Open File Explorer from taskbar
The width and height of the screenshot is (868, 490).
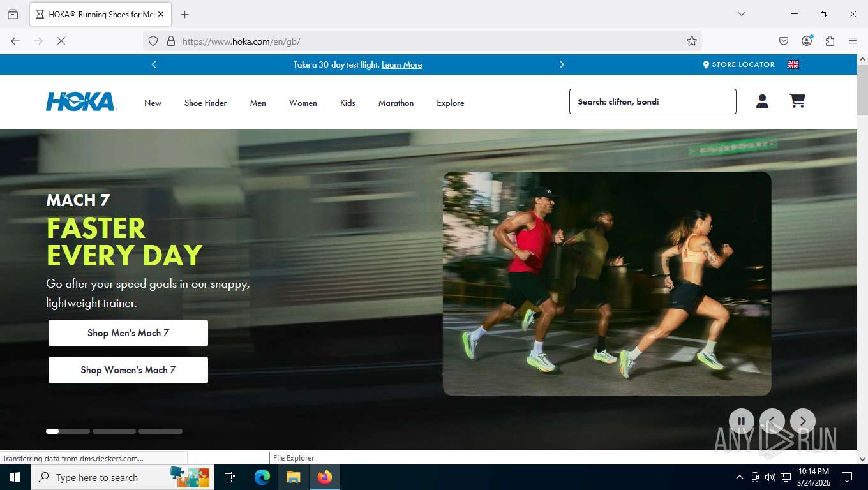[293, 477]
